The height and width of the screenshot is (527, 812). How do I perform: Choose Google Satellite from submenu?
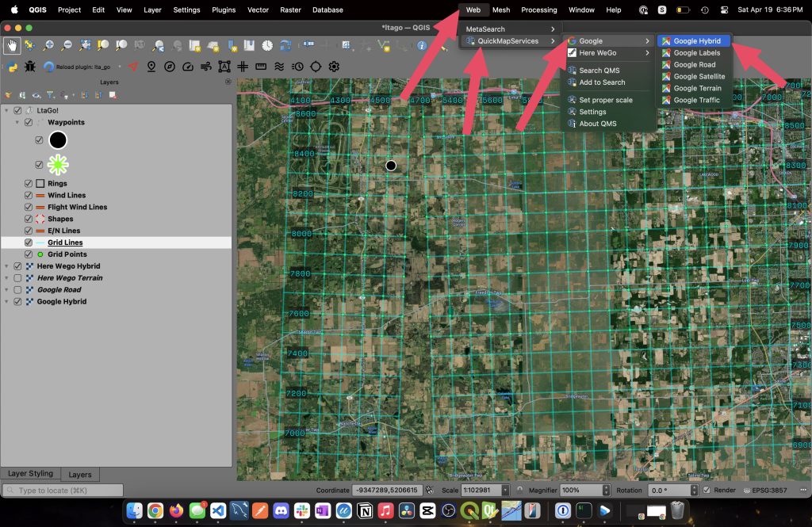coord(694,77)
